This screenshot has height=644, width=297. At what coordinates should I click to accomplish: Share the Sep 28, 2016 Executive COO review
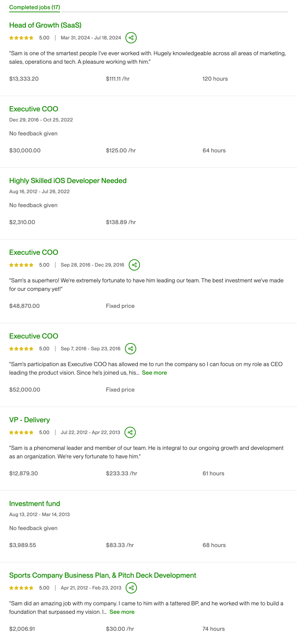[134, 265]
